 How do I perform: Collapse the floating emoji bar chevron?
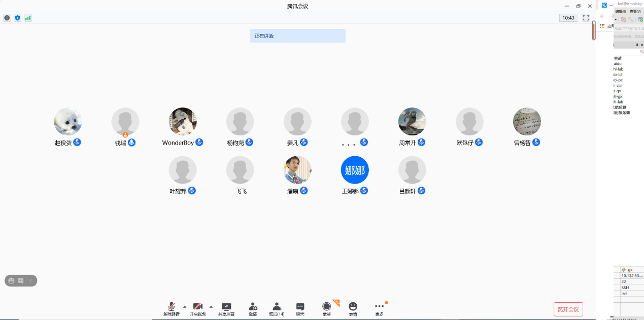31,280
